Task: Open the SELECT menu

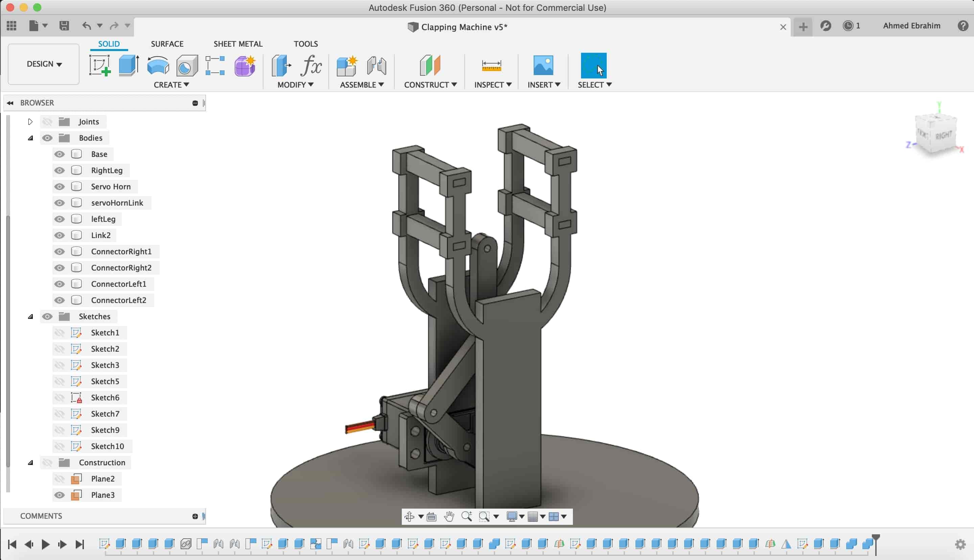Action: pos(595,85)
